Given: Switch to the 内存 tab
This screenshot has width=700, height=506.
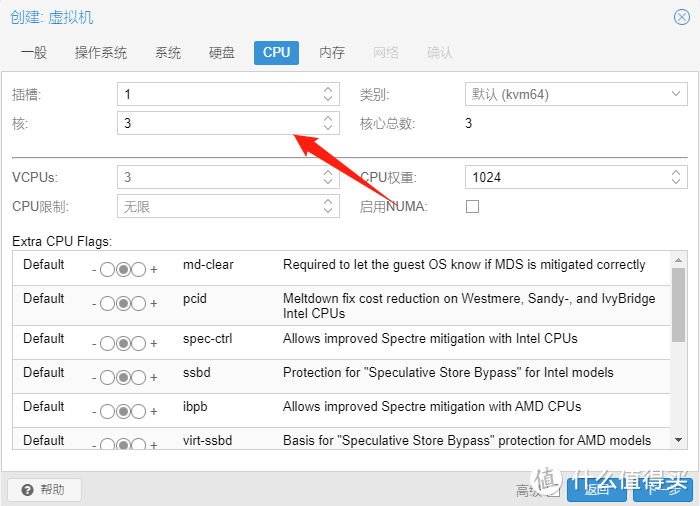Looking at the screenshot, I should pos(332,53).
